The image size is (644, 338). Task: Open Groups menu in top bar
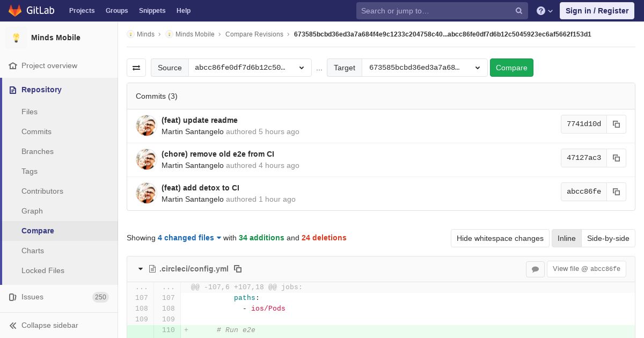(116, 11)
